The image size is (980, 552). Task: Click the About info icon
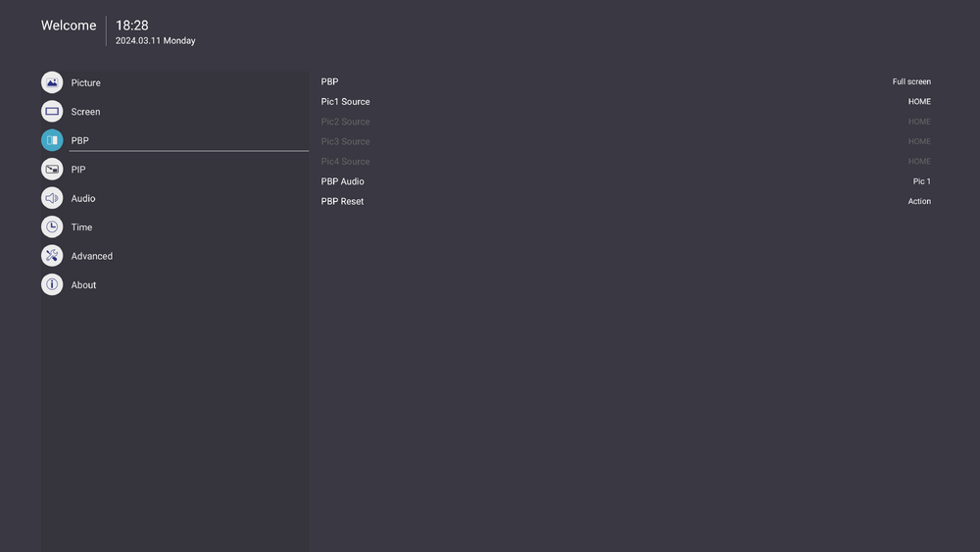pyautogui.click(x=52, y=284)
